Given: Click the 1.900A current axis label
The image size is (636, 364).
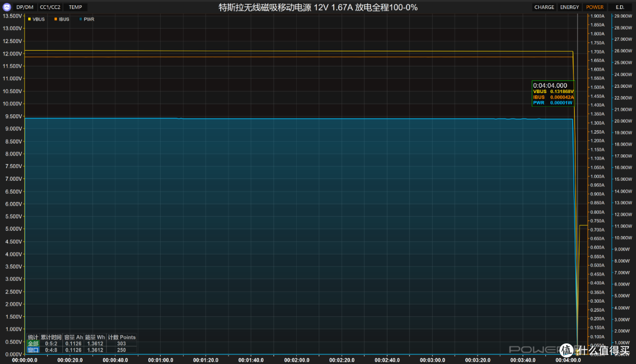Looking at the screenshot, I should click(x=598, y=16).
